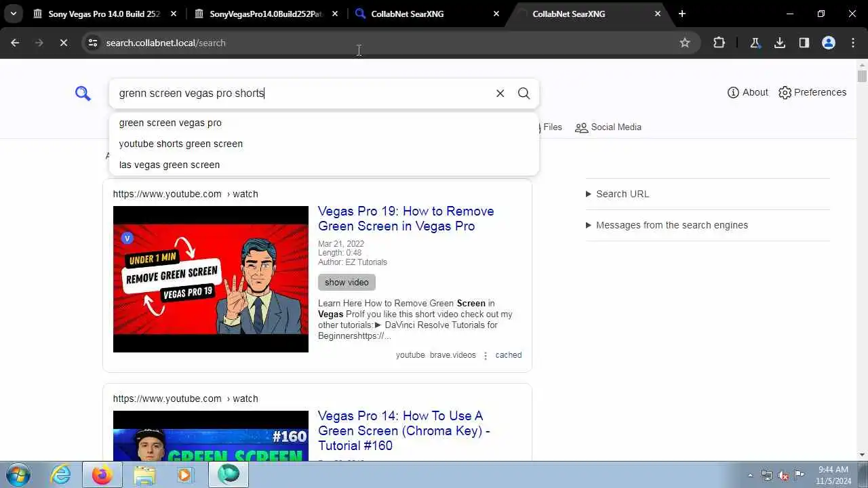The image size is (868, 488).
Task: Open first result youtube.com URL link
Action: [x=185, y=194]
